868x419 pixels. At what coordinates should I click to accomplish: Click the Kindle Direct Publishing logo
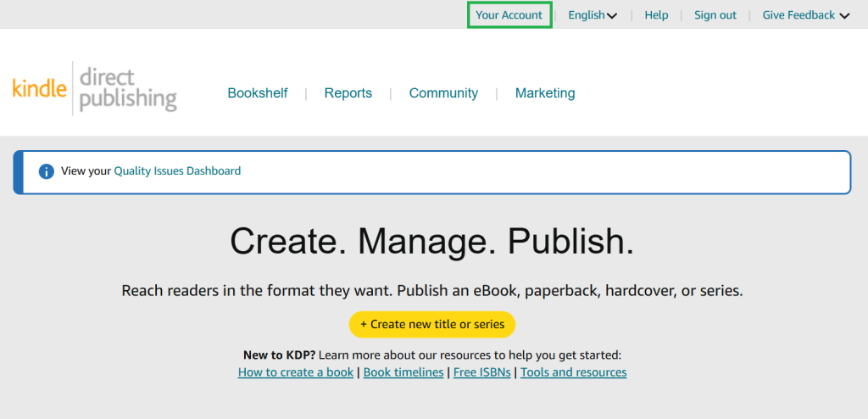pos(95,89)
